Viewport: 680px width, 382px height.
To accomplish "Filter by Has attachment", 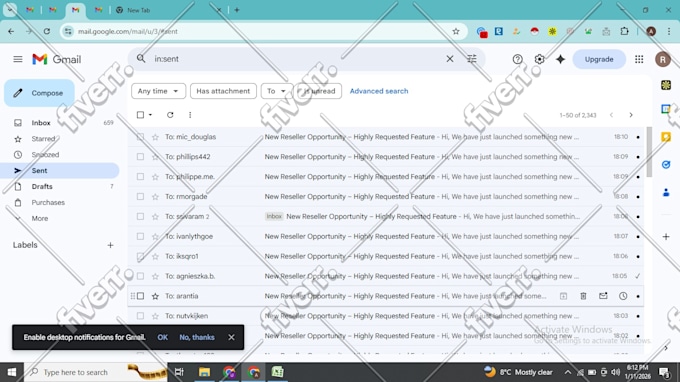I will (223, 91).
